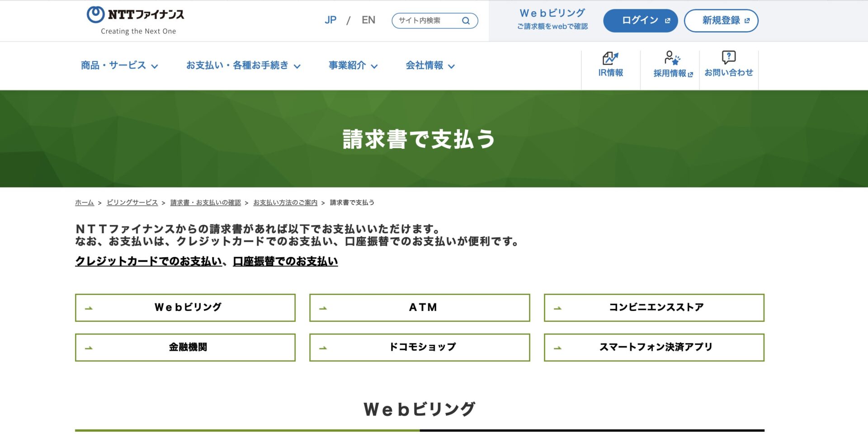Click the 請求書で支払う banner title
The height and width of the screenshot is (439, 868).
419,139
